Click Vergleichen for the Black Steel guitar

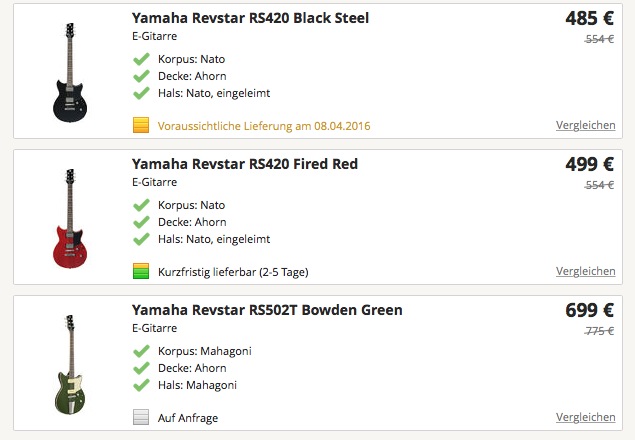click(585, 125)
